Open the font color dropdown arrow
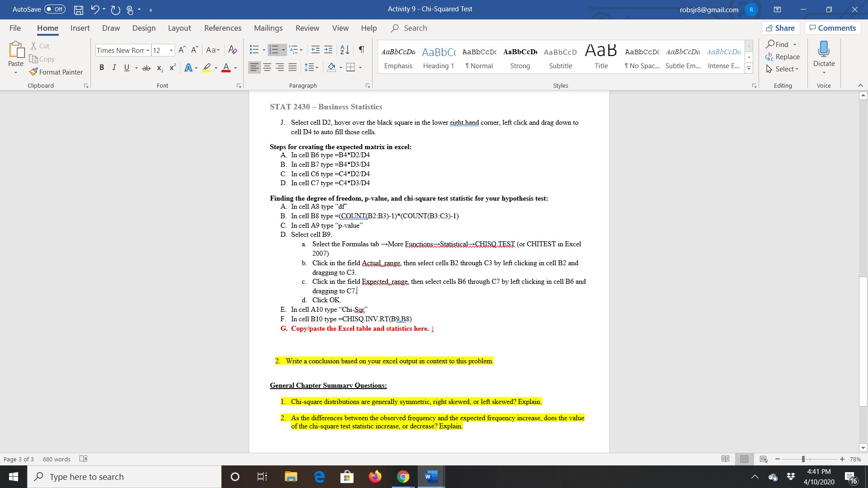This screenshot has height=488, width=868. click(236, 68)
